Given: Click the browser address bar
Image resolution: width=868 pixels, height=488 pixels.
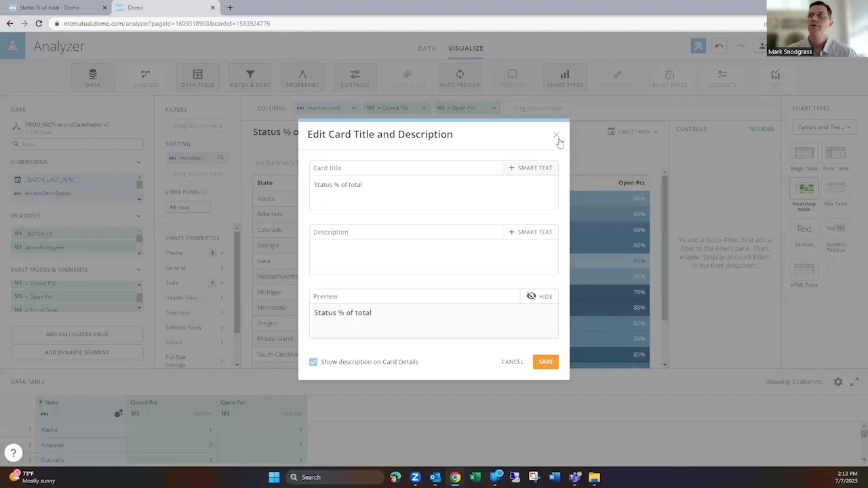Looking at the screenshot, I should tap(407, 24).
